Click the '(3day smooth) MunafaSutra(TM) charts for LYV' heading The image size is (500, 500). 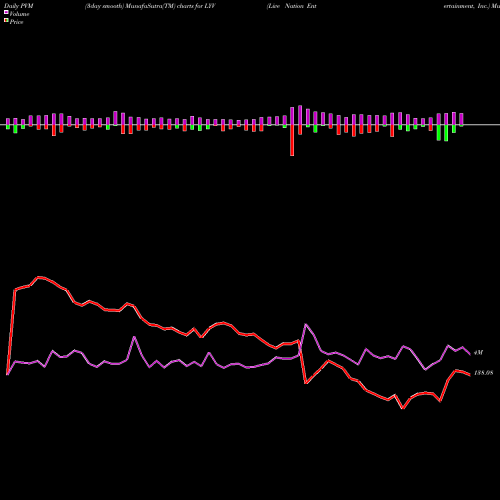coord(150,6)
